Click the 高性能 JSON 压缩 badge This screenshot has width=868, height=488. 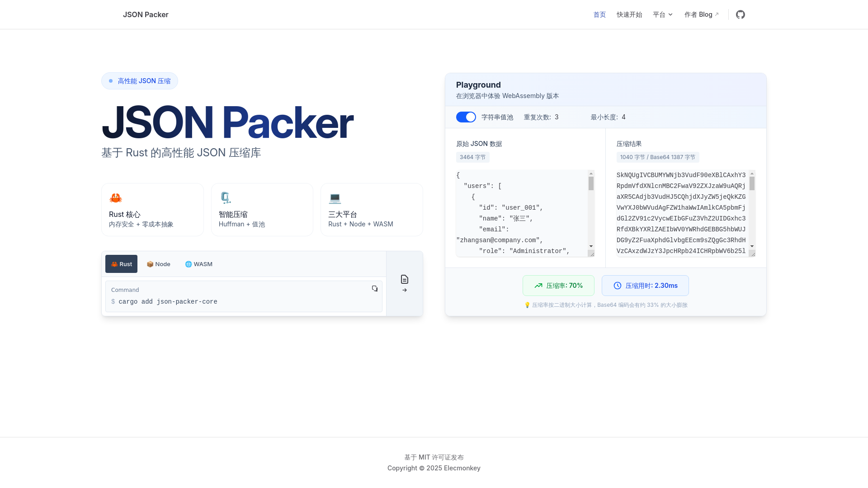pyautogui.click(x=140, y=81)
